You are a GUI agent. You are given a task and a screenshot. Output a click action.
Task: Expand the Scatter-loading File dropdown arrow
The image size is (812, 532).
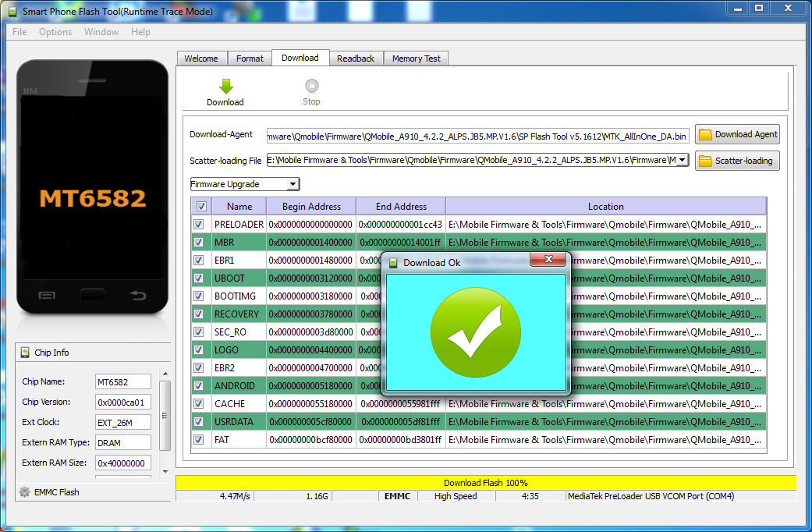[x=681, y=161]
